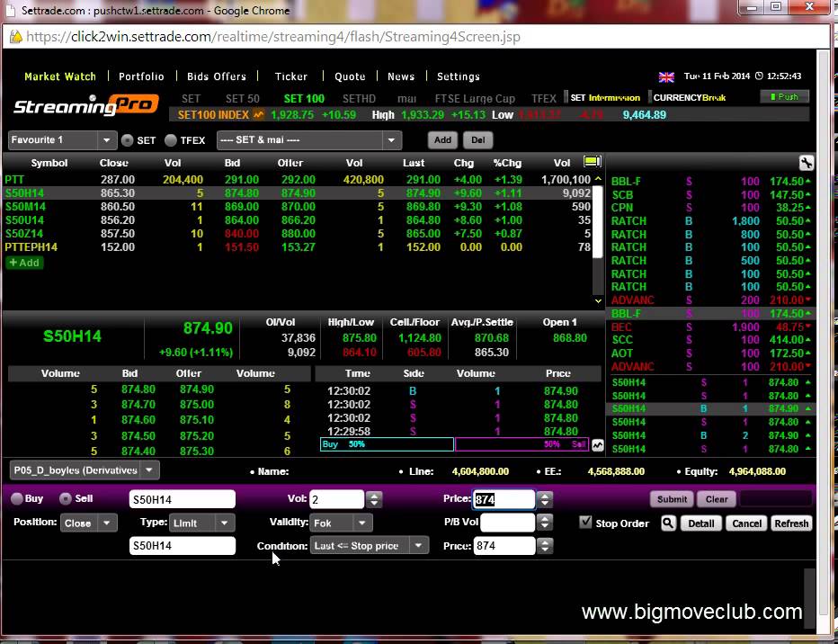
Task: Click the Vol stepper arrows
Action: [374, 499]
